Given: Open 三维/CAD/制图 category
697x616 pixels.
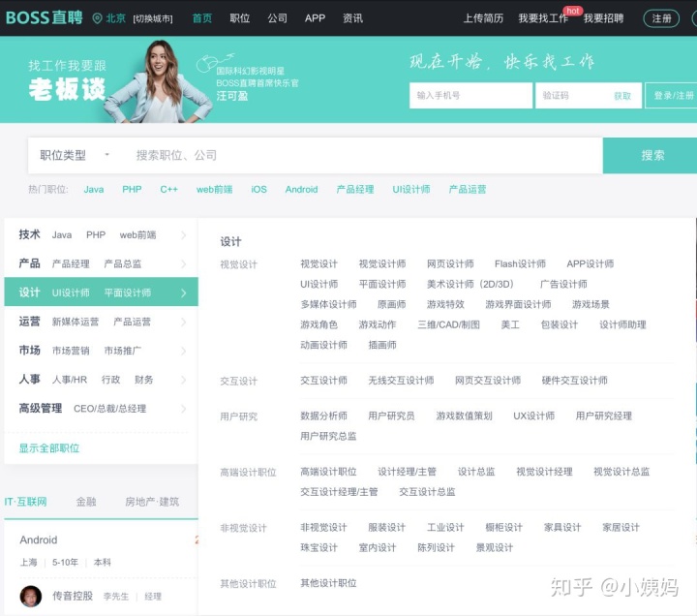Looking at the screenshot, I should click(448, 324).
